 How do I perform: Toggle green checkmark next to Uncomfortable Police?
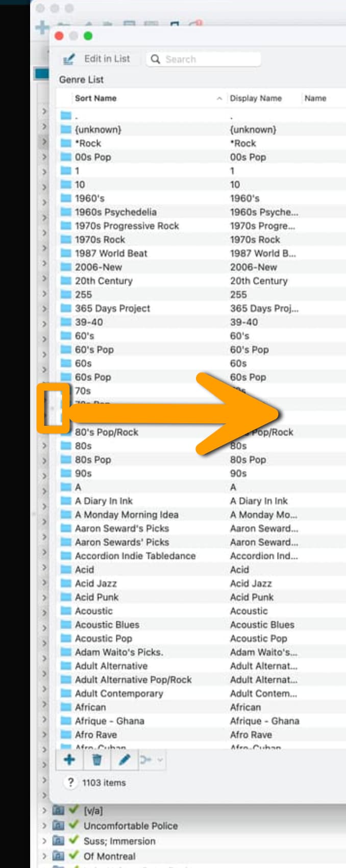pos(73,825)
